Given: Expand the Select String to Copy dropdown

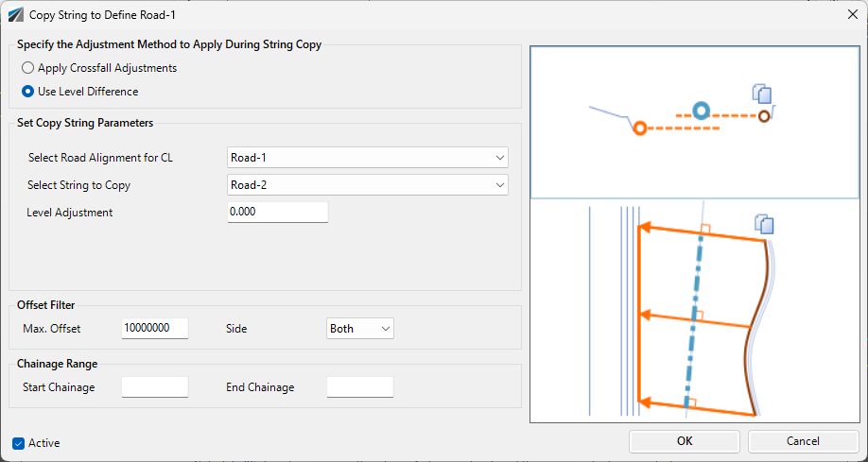Looking at the screenshot, I should (x=368, y=185).
